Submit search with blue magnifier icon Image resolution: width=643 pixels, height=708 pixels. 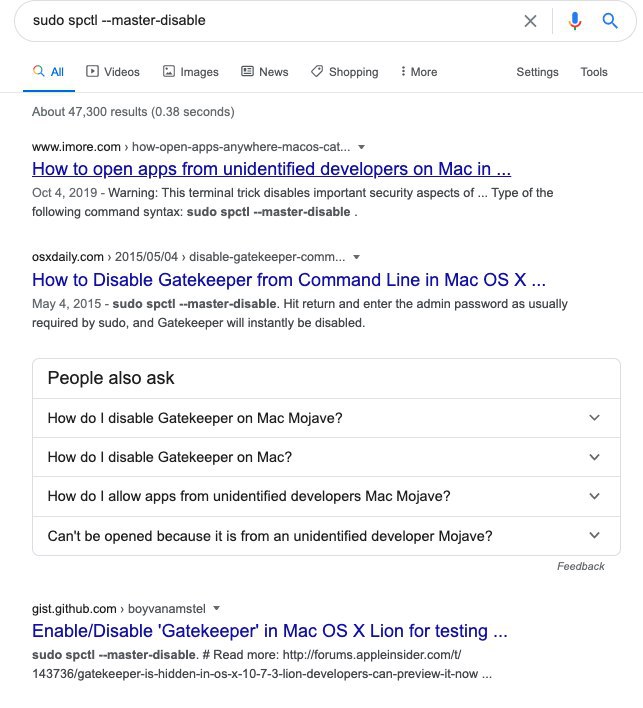pos(610,21)
